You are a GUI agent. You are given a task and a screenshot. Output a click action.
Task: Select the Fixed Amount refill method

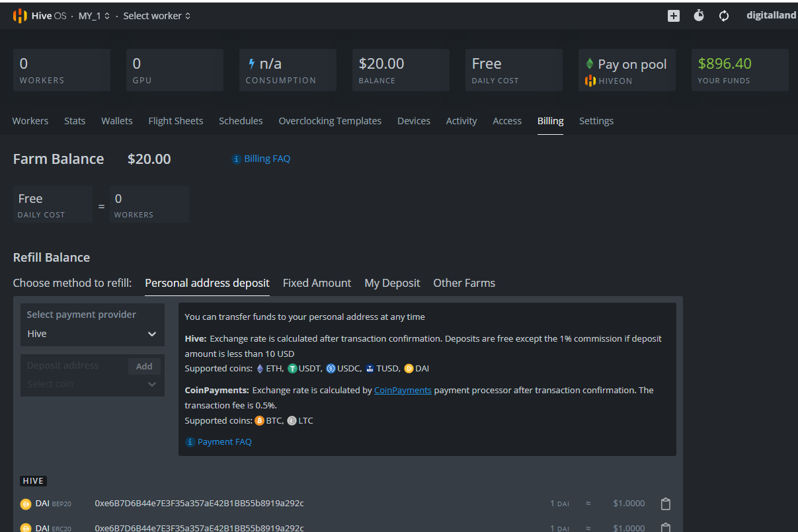317,283
